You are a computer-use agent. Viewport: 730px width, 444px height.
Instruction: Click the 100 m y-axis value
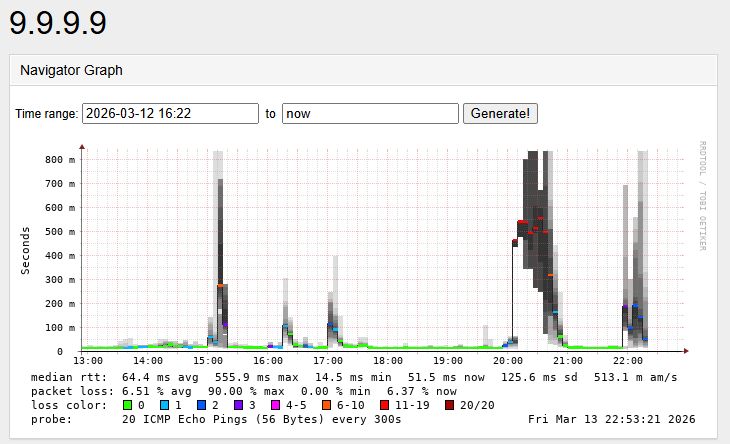click(x=60, y=328)
